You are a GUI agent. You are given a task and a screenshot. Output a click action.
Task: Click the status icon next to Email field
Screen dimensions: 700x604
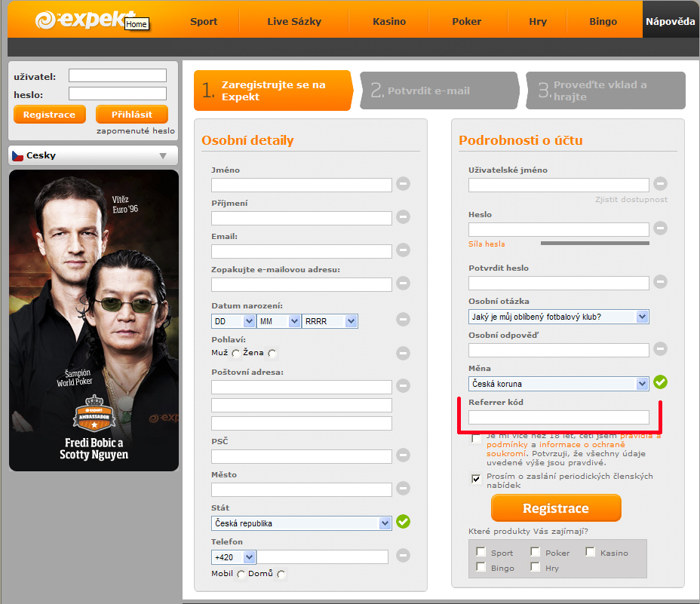tap(403, 250)
